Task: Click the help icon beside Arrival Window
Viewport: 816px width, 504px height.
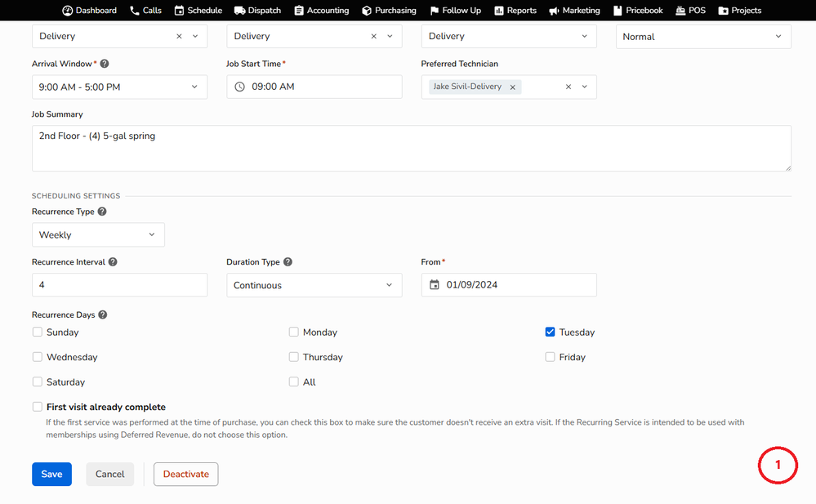Action: (105, 64)
